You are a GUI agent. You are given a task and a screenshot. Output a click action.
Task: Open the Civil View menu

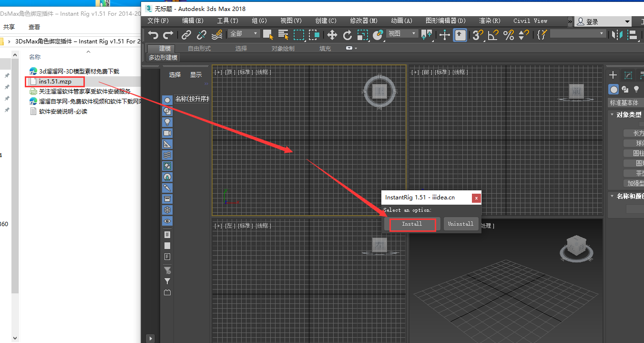(x=531, y=21)
